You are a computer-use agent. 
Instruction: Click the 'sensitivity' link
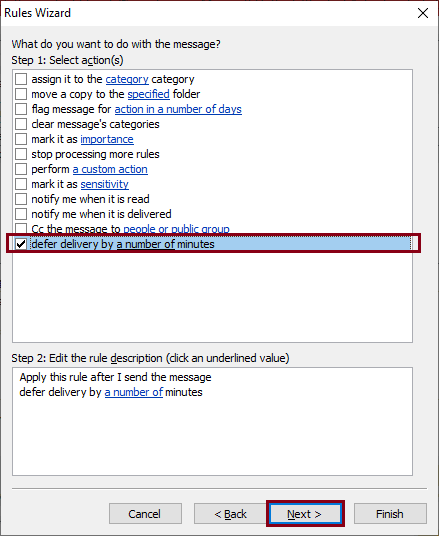(104, 185)
